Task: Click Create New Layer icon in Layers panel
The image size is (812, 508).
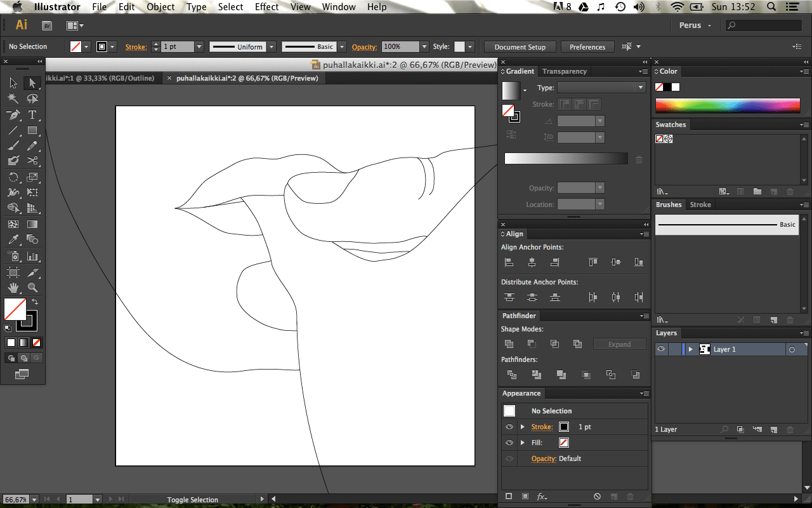Action: click(x=773, y=429)
